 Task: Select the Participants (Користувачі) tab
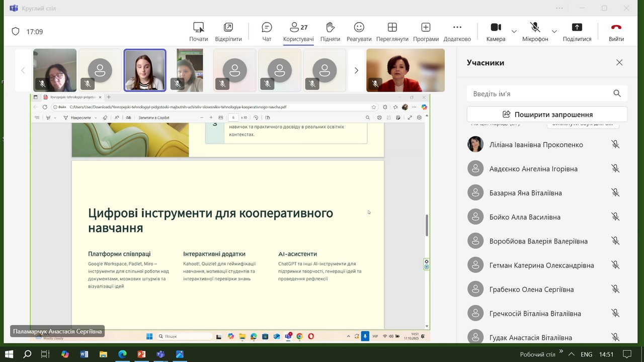298,31
